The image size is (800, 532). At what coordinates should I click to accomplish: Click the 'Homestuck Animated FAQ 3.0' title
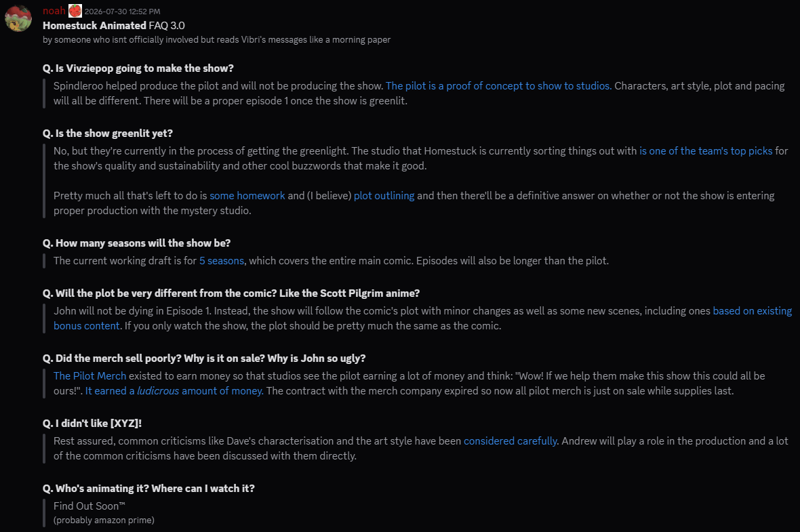coord(114,26)
